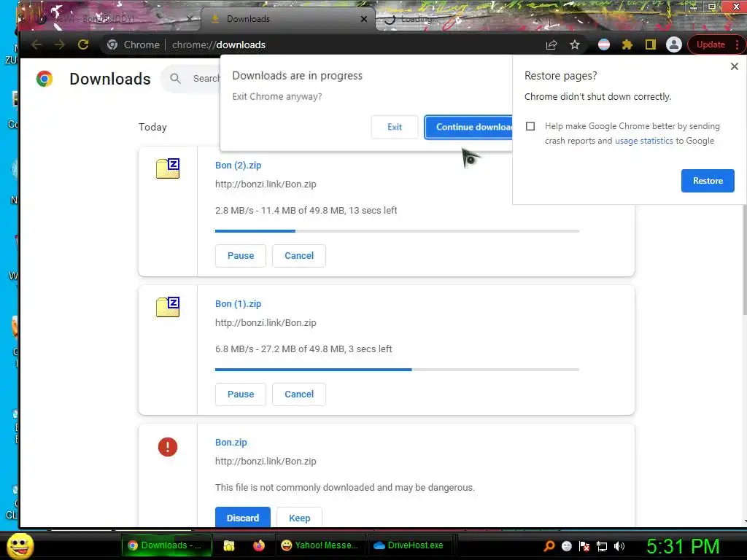
Task: Close the Downloads tab
Action: [364, 19]
